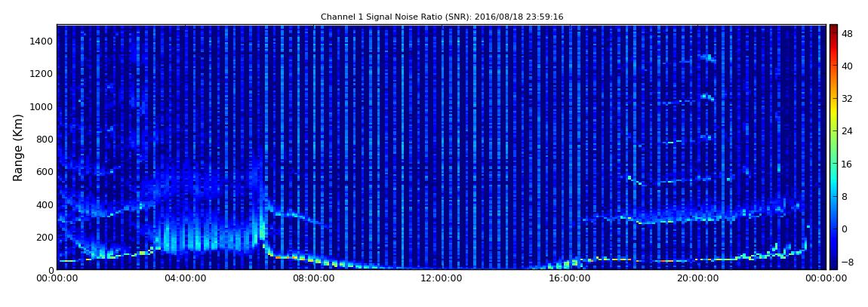Click the 04:00:00 time axis label
The width and height of the screenshot is (868, 307).
[x=186, y=278]
